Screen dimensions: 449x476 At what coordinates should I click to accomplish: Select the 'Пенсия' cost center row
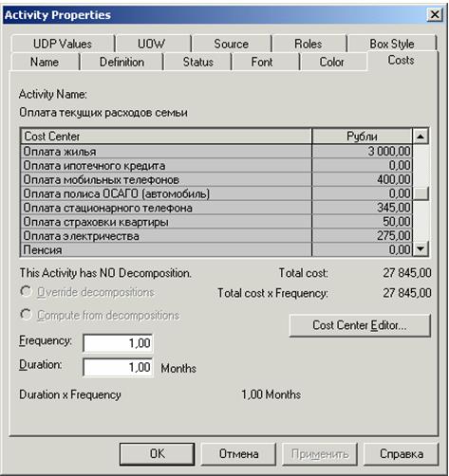pos(216,249)
